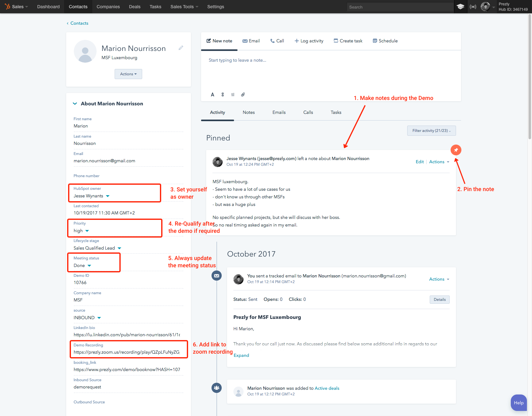The width and height of the screenshot is (532, 416).
Task: Open the Schedule tab
Action: pyautogui.click(x=385, y=41)
